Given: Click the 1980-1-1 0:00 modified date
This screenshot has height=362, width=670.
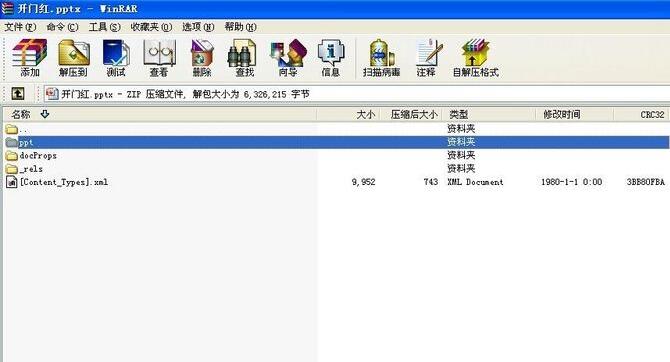Looking at the screenshot, I should coord(572,182).
